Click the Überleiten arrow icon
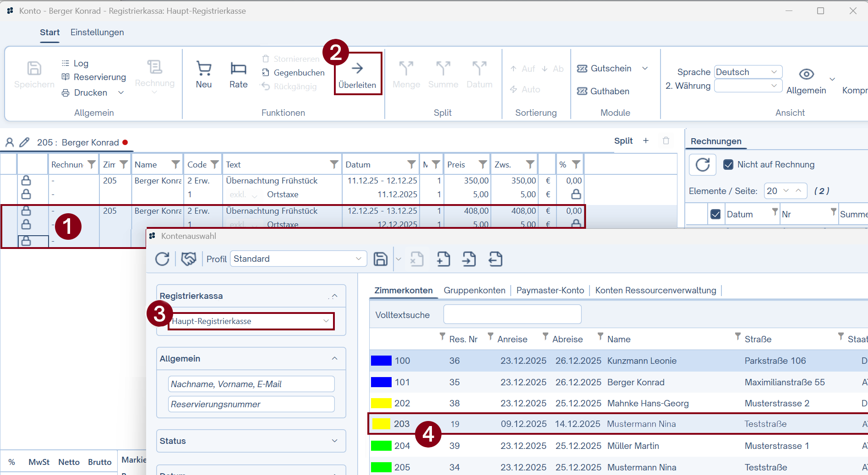Screen dimensions: 868x475 pyautogui.click(x=357, y=69)
